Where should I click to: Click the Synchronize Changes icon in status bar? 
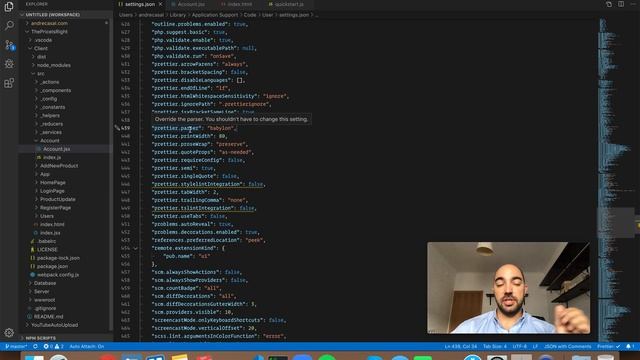coord(36,347)
